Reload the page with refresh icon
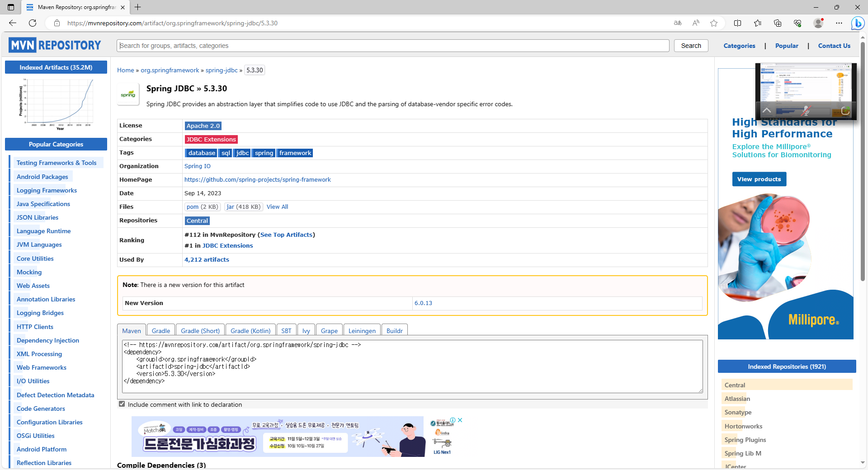This screenshot has height=470, width=868. pos(33,23)
